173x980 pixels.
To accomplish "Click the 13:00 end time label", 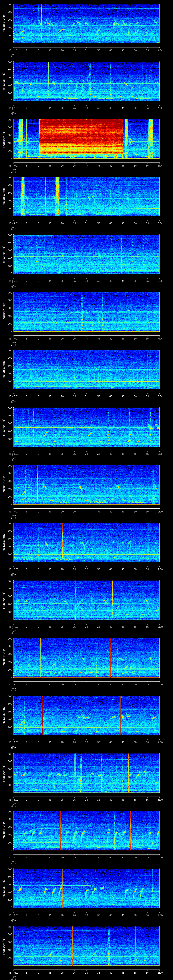I will pyautogui.click(x=159, y=685).
